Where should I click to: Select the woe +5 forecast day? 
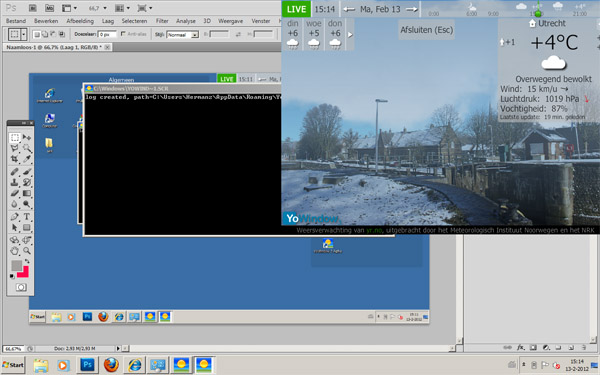[x=314, y=34]
